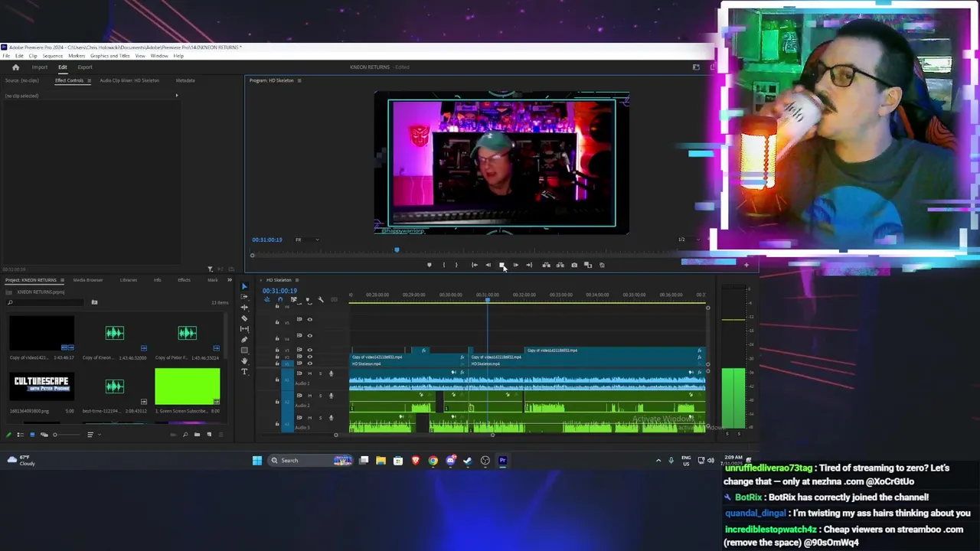Image resolution: width=980 pixels, height=551 pixels.
Task: Open Windows Start menu
Action: [x=257, y=461]
